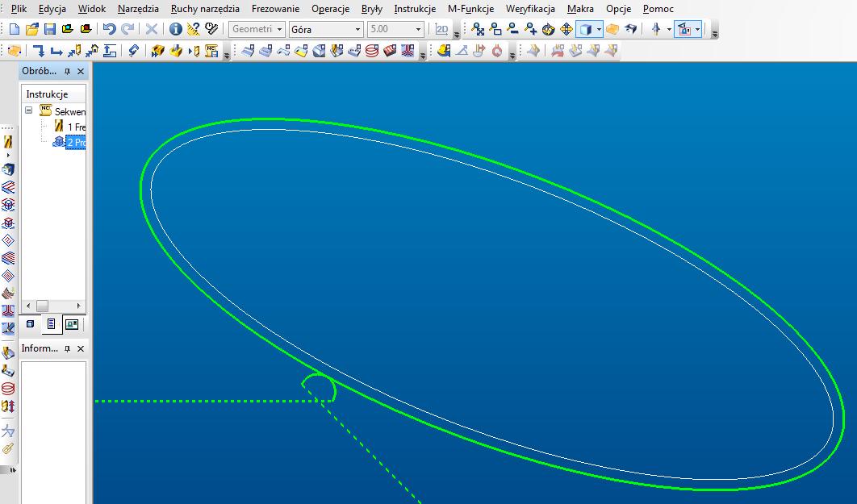Click the NC code generation icon

pyautogui.click(x=211, y=51)
